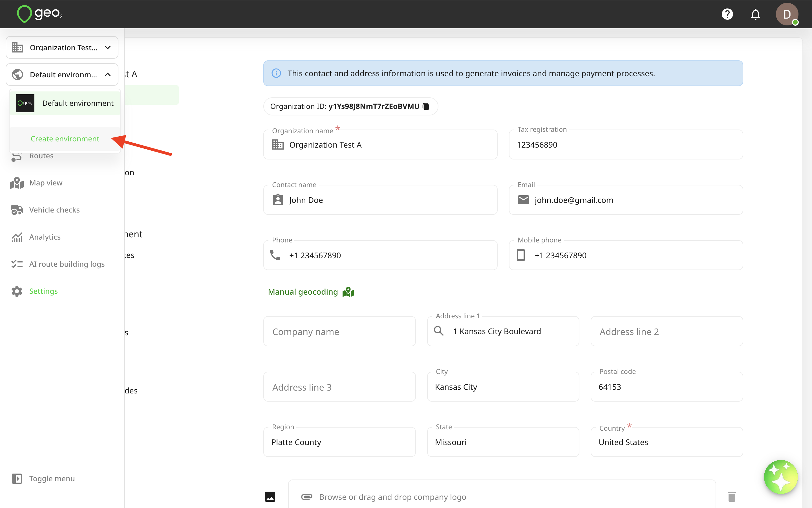Edit the Organization name field
812x508 pixels.
(380, 145)
